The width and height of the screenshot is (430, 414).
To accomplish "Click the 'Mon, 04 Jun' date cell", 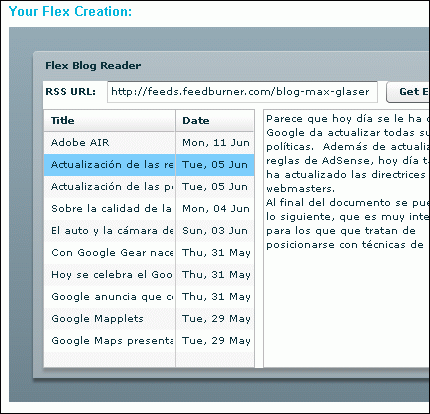I will [215, 209].
